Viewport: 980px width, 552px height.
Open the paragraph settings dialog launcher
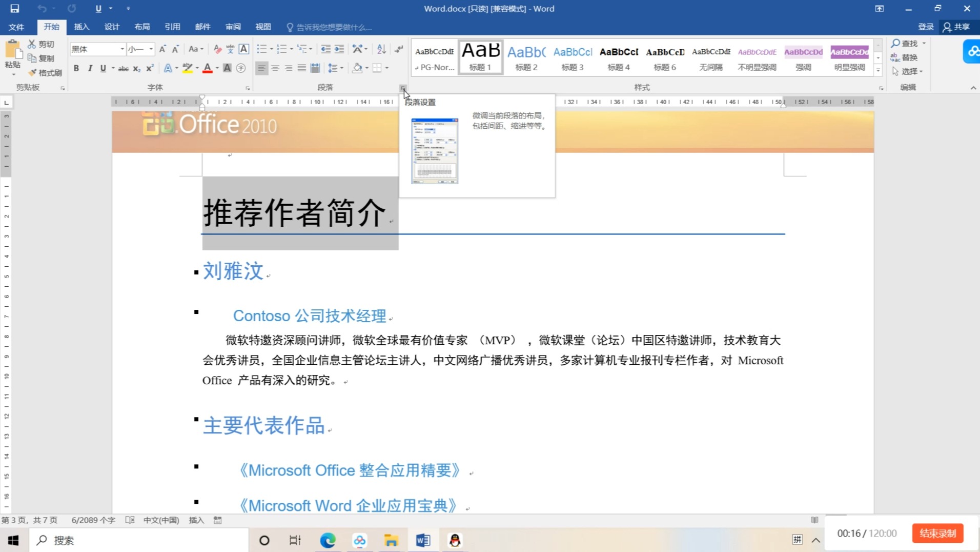[403, 88]
